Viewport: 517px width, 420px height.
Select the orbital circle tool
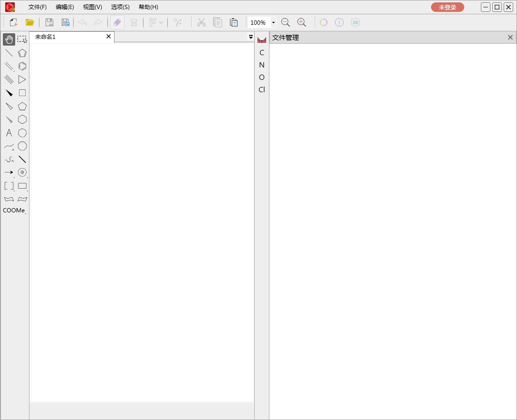coord(22,172)
